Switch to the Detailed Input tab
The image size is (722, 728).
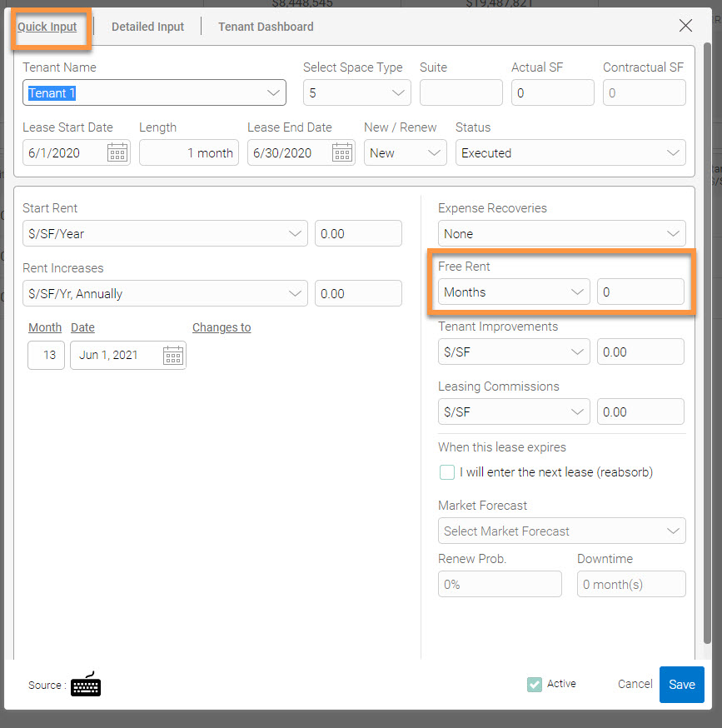pos(147,27)
